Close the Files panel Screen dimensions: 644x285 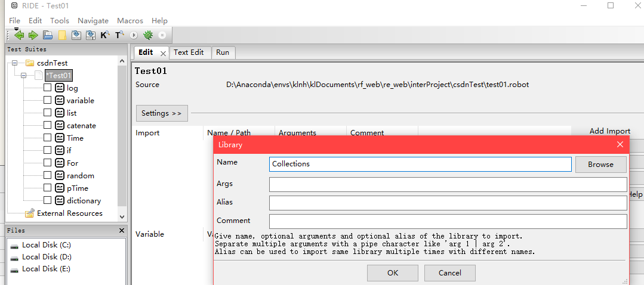pos(121,231)
